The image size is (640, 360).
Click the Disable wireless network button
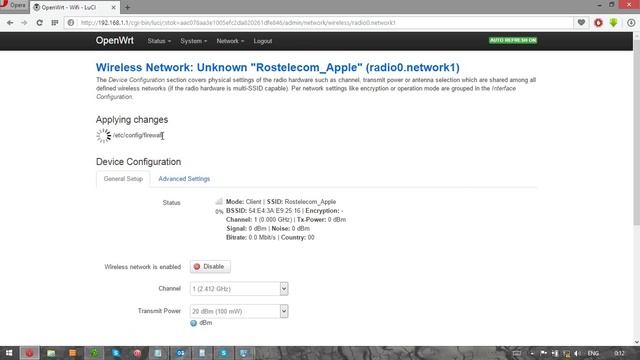[x=210, y=267]
